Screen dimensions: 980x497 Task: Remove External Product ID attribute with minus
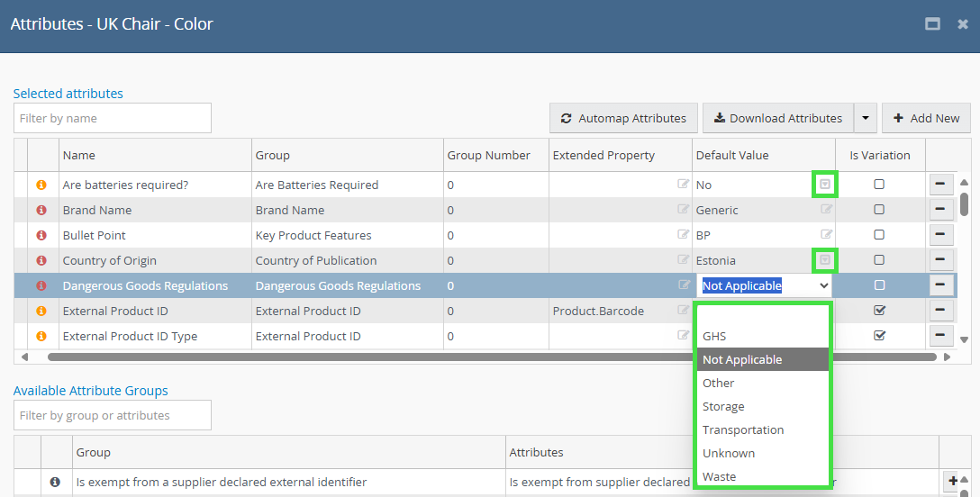940,311
